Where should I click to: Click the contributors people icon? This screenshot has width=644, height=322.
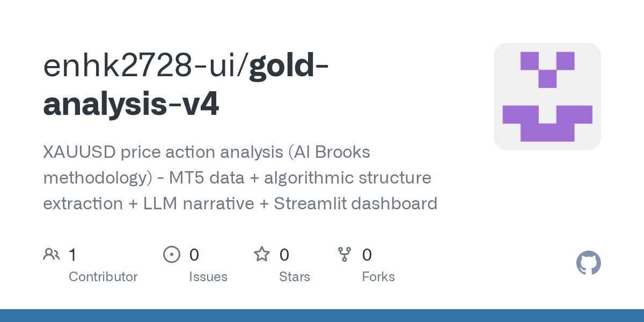click(x=52, y=254)
